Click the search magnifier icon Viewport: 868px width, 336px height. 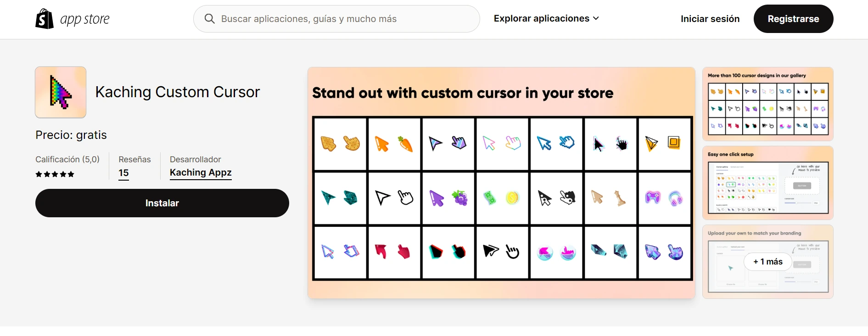coord(210,19)
